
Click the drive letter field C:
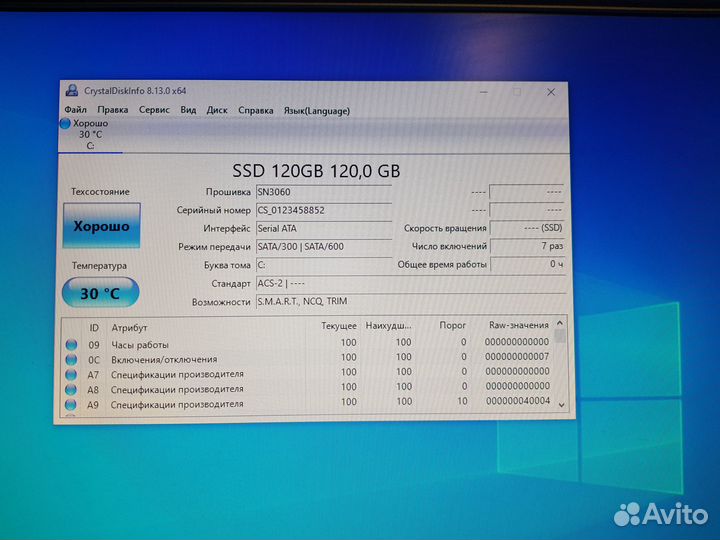324,265
